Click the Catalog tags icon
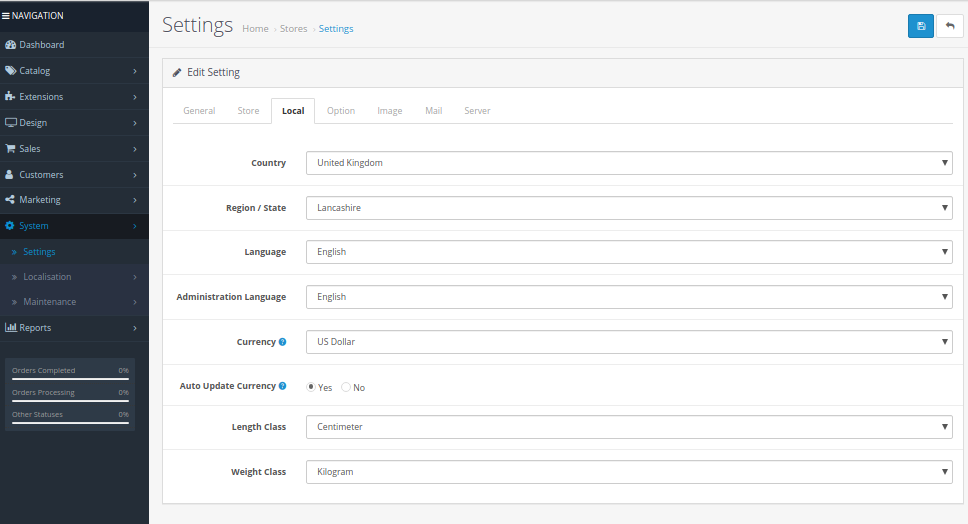Screen dimensions: 968x524 (11, 71)
